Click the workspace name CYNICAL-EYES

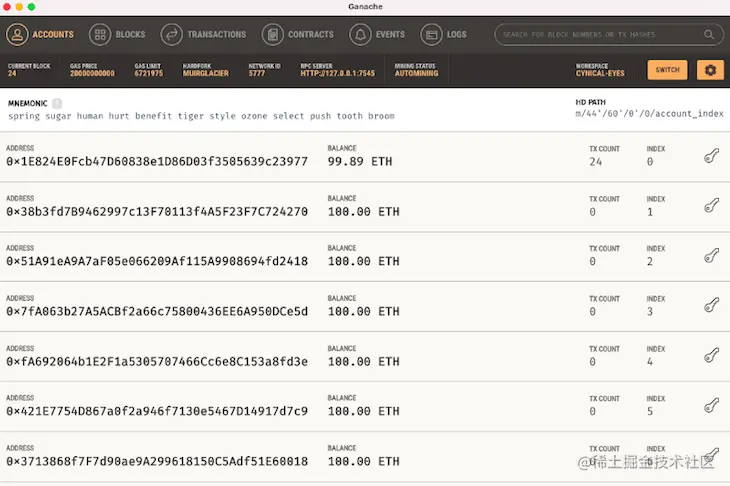point(600,73)
